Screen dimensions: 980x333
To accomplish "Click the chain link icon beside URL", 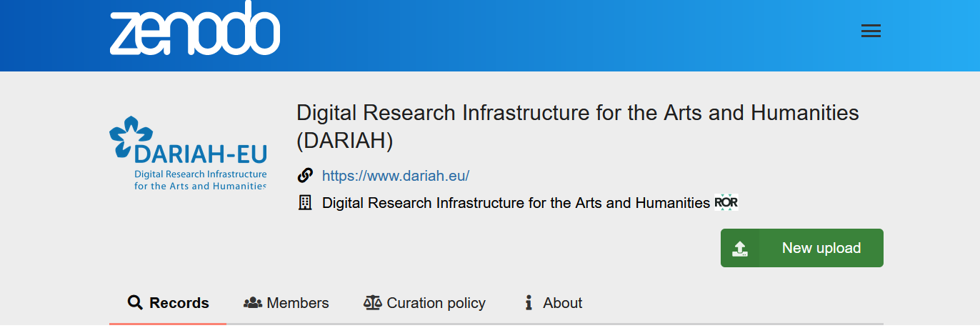I will click(305, 175).
